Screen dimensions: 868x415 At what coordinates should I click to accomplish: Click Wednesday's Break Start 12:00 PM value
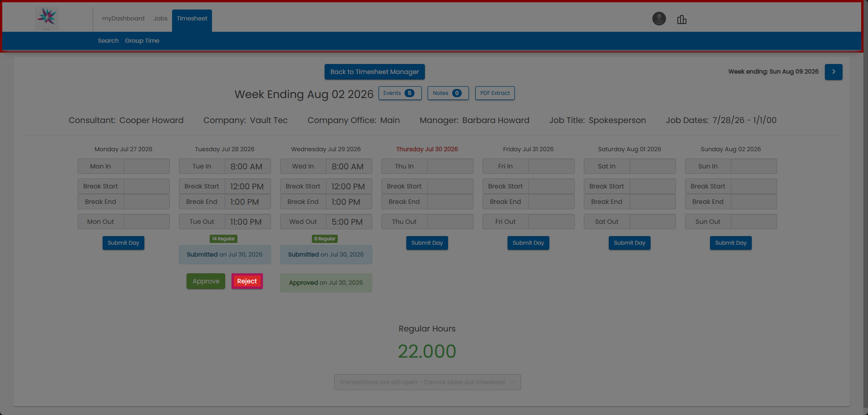tap(348, 187)
